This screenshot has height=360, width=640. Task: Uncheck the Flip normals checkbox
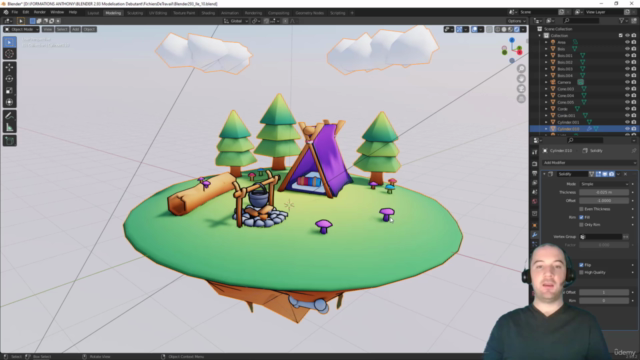point(581,265)
